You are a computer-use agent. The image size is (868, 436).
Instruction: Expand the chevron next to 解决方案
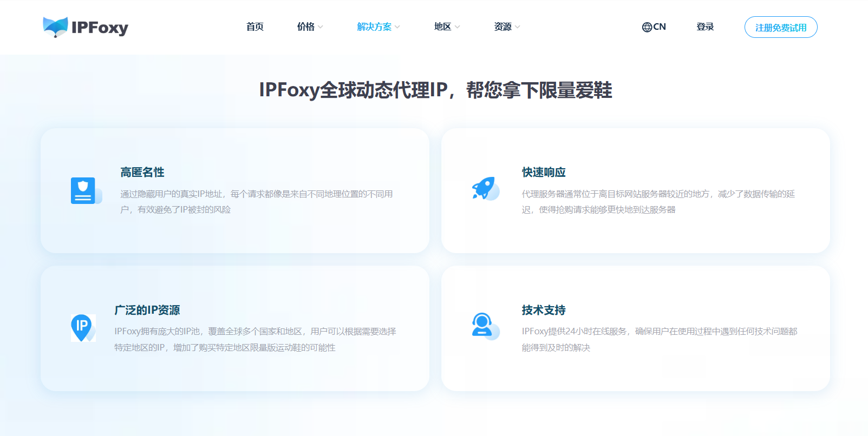397,27
